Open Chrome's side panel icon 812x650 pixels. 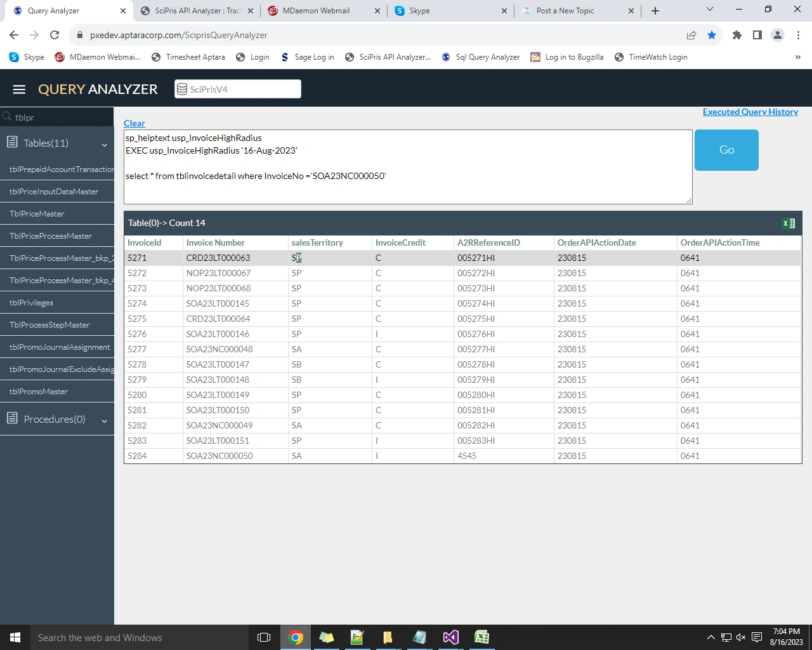click(757, 35)
